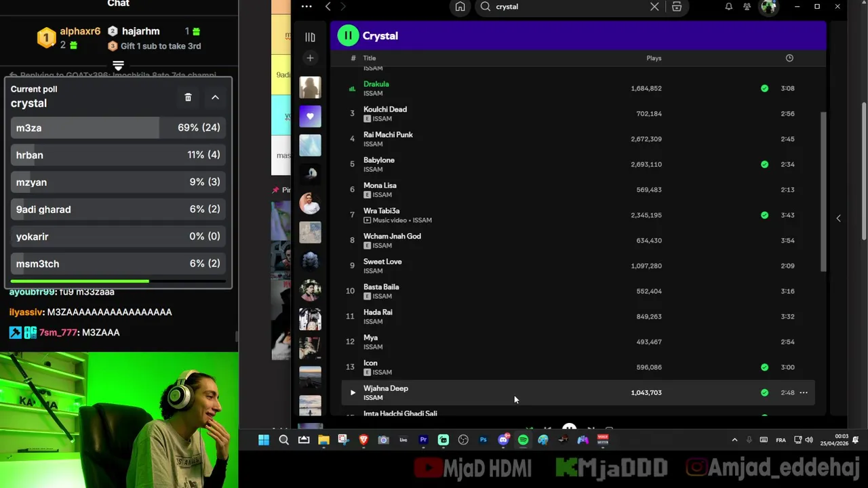Click the plus create-playlist icon in sidebar
Image resolution: width=868 pixels, height=488 pixels.
tap(310, 58)
